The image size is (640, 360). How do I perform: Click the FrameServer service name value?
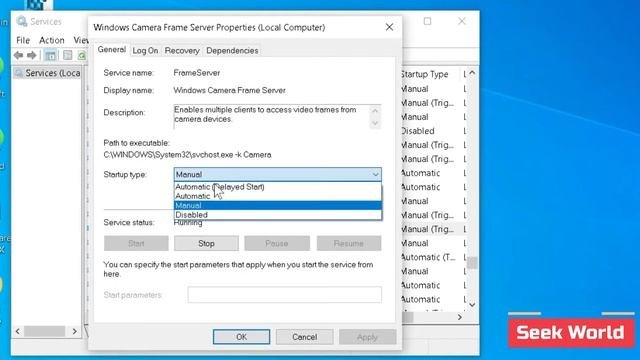(x=197, y=73)
